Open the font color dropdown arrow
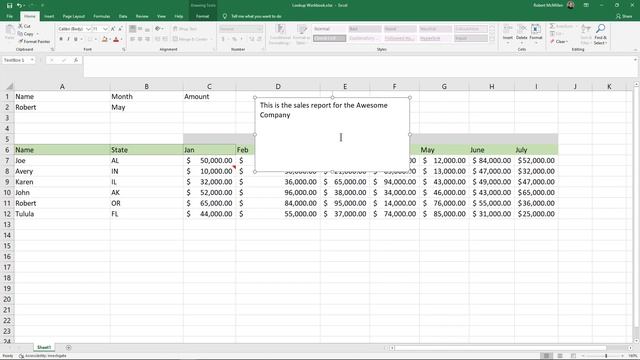 coord(122,39)
